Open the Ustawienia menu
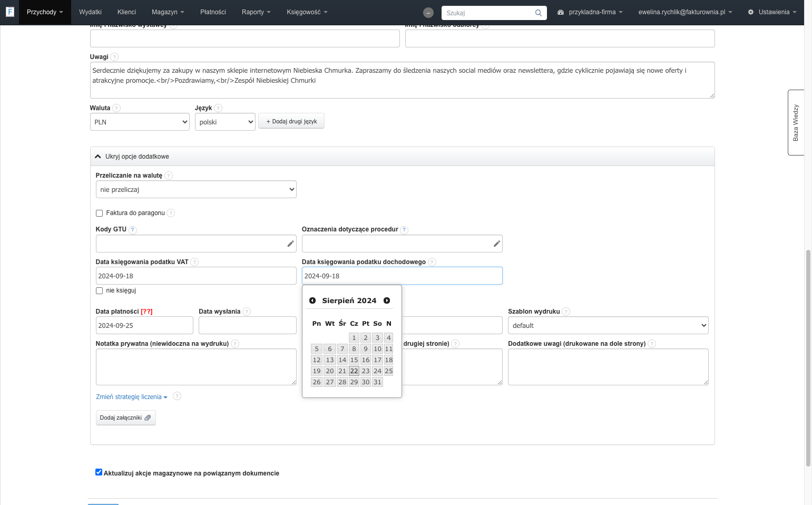Image resolution: width=812 pixels, height=505 pixels. [772, 12]
